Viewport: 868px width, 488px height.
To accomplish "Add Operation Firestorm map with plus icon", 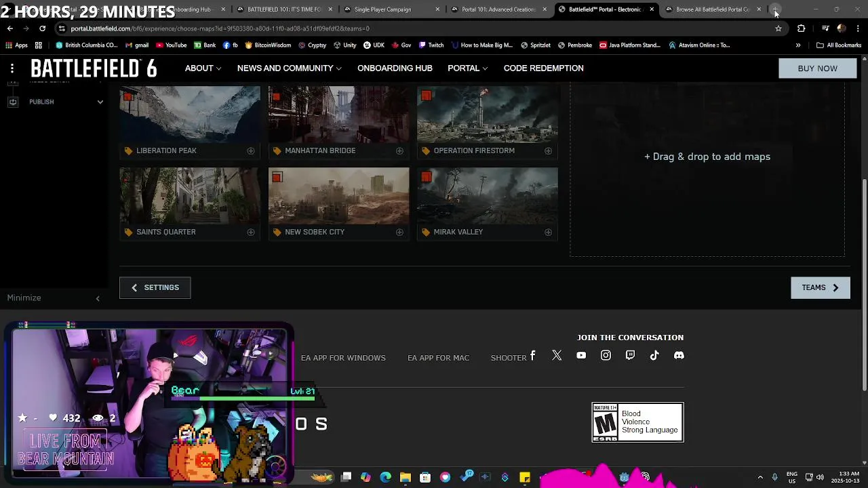I will (548, 151).
